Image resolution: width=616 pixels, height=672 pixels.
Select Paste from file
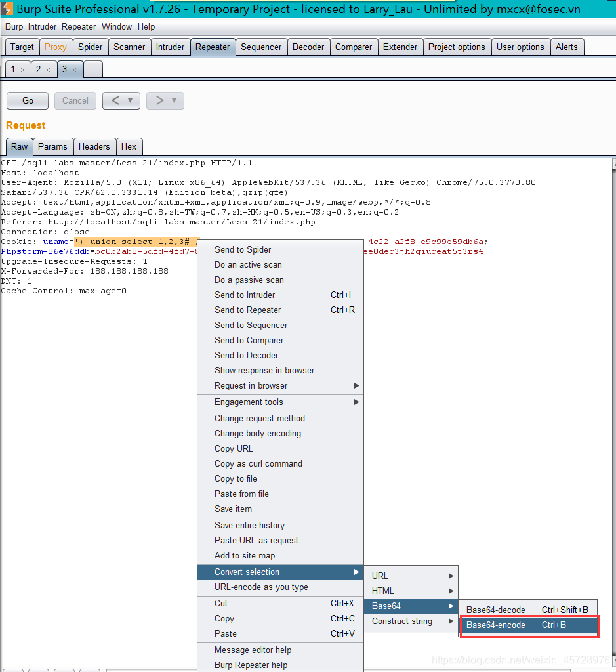tap(280, 493)
